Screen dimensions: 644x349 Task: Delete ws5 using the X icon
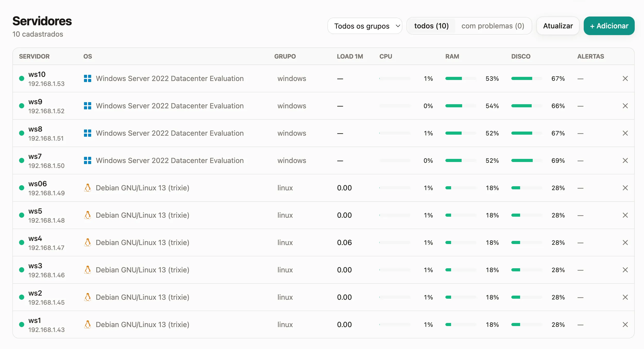click(x=625, y=215)
